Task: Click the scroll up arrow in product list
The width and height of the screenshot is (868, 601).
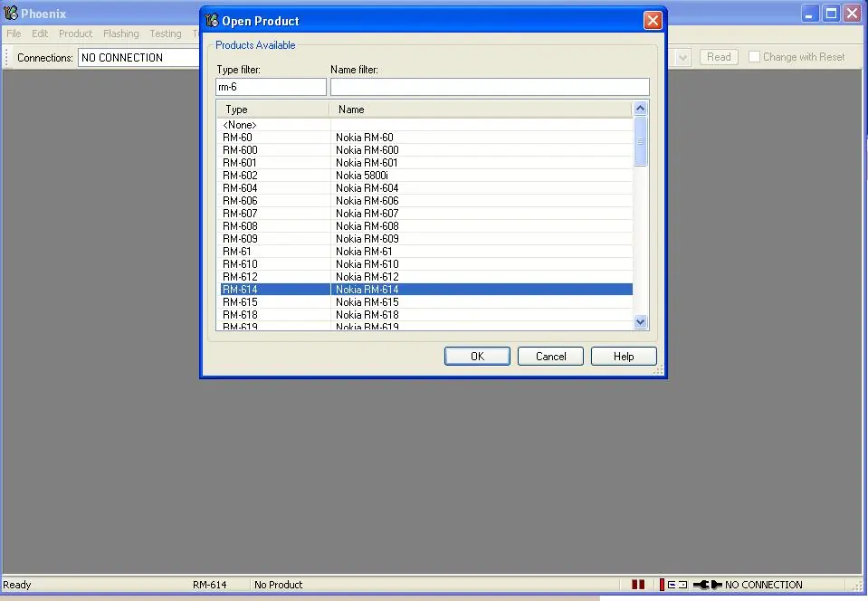Action: click(x=641, y=109)
